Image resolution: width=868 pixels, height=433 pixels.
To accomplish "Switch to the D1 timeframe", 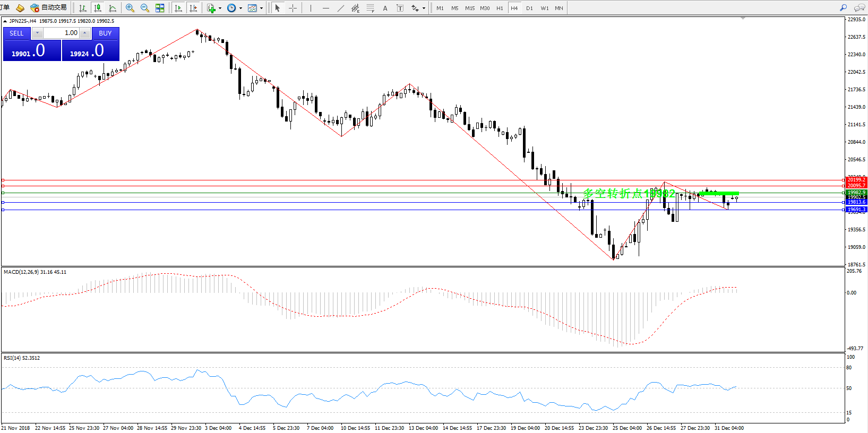I will (529, 8).
